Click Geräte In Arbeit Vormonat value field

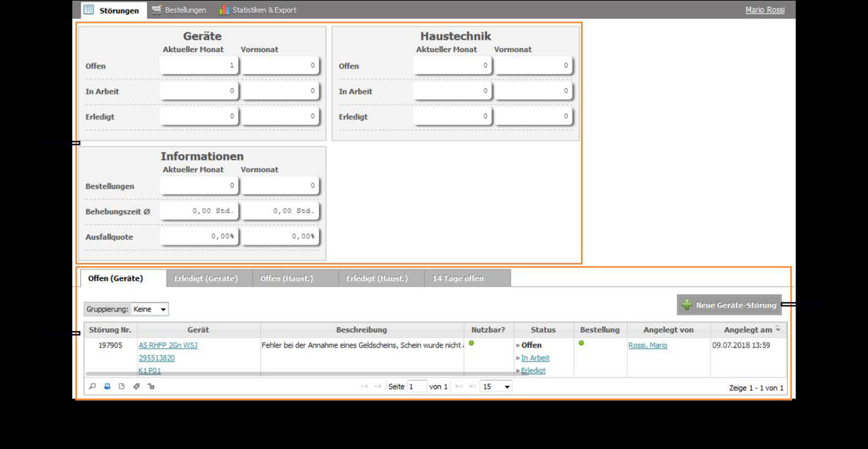point(280,91)
